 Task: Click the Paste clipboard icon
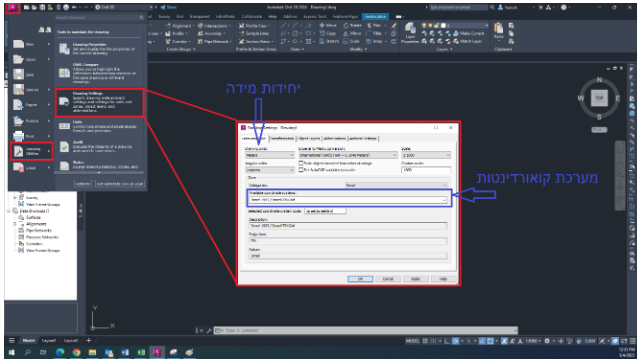pyautogui.click(x=498, y=31)
